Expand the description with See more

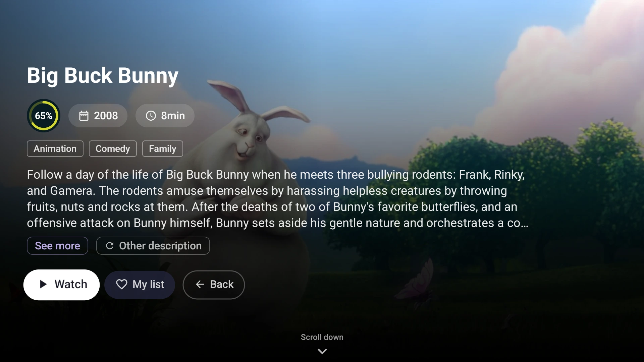pos(57,246)
